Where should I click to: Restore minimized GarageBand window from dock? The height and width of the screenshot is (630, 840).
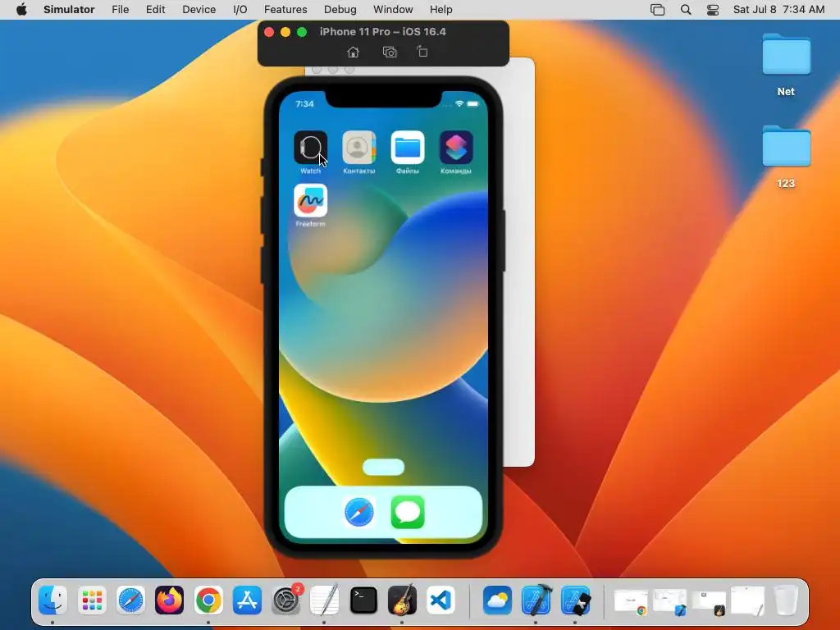coord(709,602)
